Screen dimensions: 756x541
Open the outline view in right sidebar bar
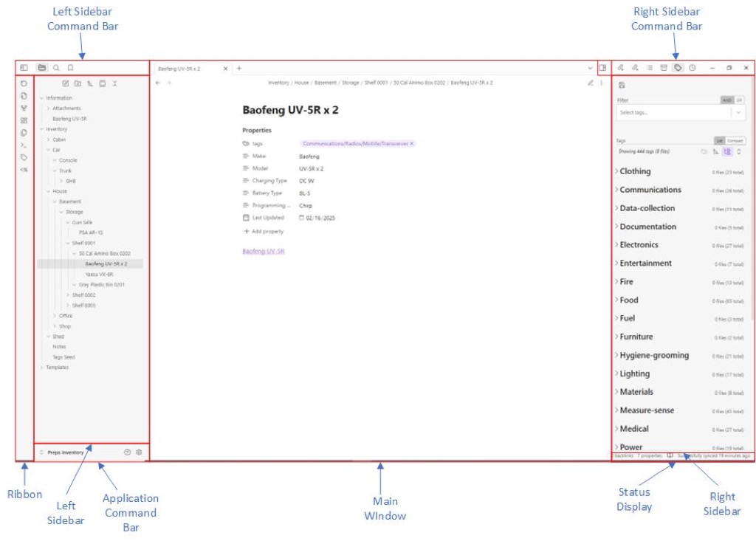coord(650,68)
